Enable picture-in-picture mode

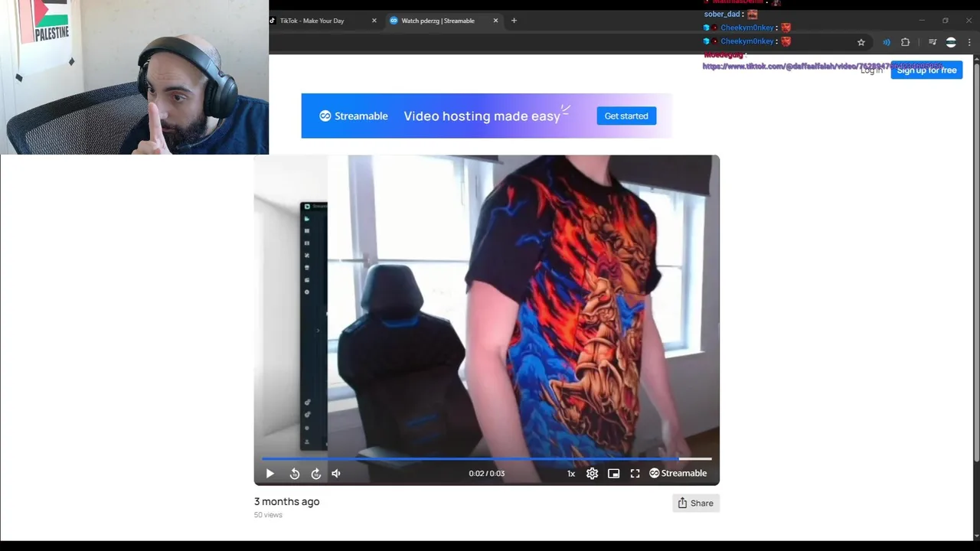click(613, 474)
